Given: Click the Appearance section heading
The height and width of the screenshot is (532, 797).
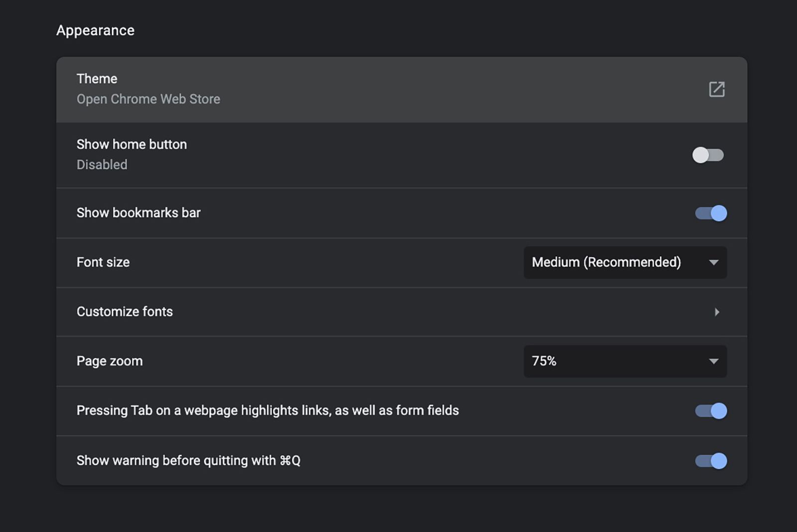Looking at the screenshot, I should coord(95,30).
